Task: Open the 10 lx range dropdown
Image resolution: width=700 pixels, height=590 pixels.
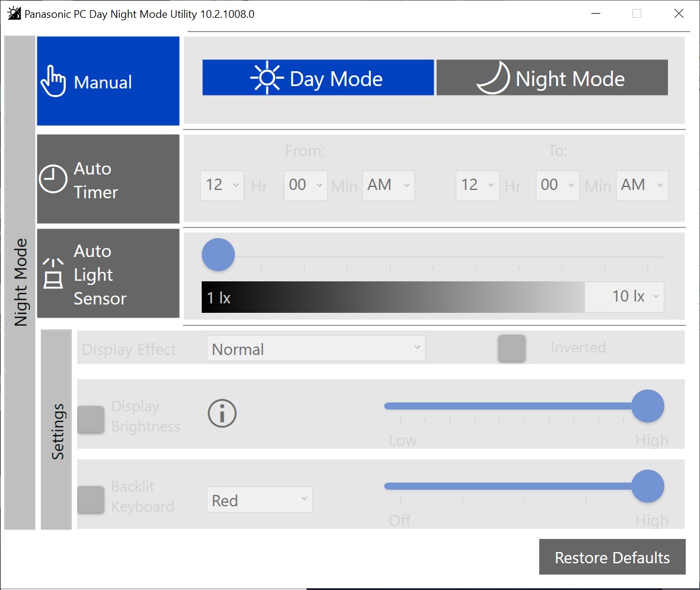Action: tap(625, 297)
